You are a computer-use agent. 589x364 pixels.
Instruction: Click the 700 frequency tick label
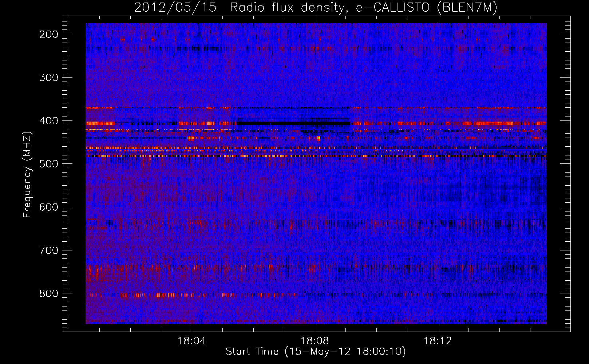(x=49, y=250)
